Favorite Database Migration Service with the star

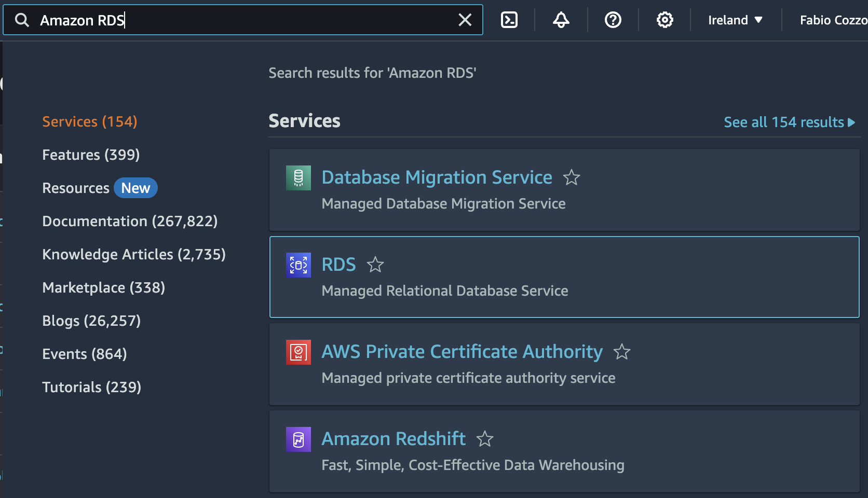(572, 177)
